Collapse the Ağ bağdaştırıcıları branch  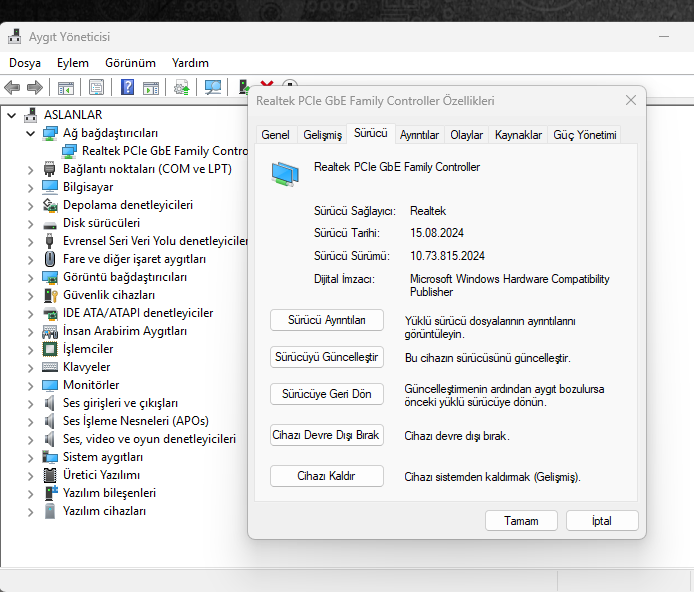click(x=31, y=134)
